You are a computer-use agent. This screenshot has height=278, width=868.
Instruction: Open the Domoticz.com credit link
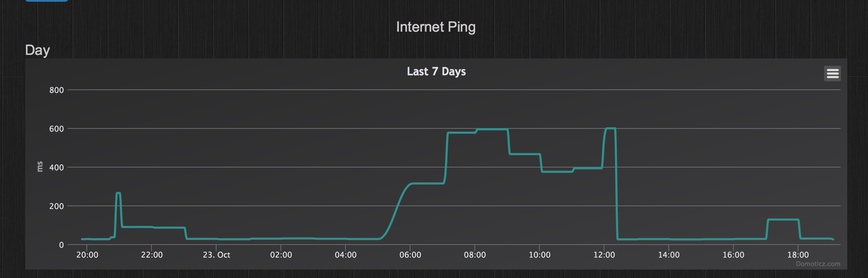pos(818,264)
